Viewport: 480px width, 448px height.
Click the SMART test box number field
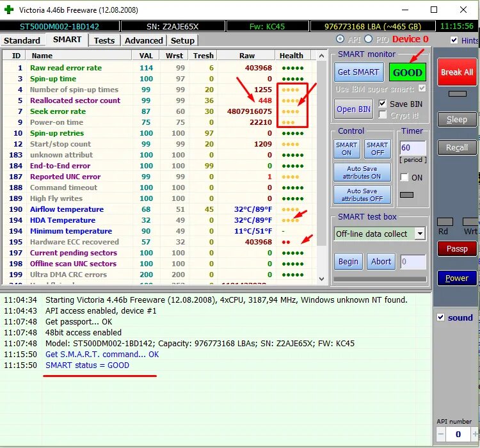pyautogui.click(x=413, y=262)
